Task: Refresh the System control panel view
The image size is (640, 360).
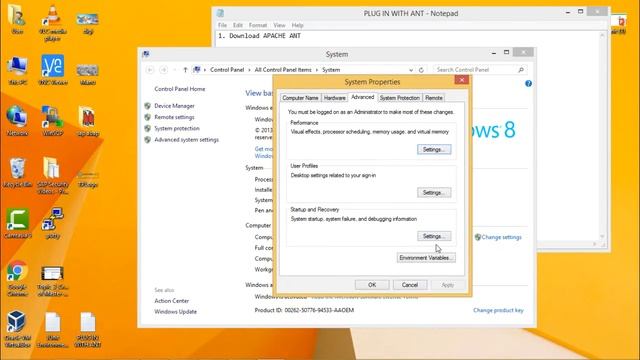Action: [421, 70]
